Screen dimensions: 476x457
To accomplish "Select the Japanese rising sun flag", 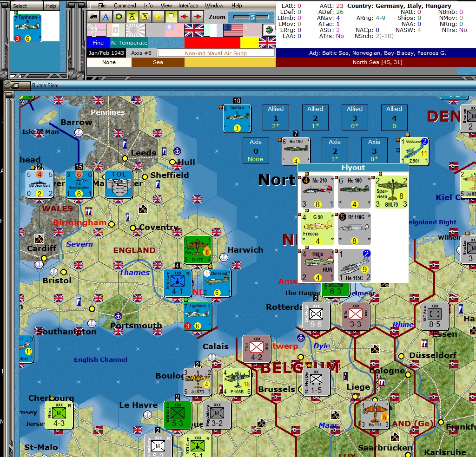I will [x=135, y=30].
